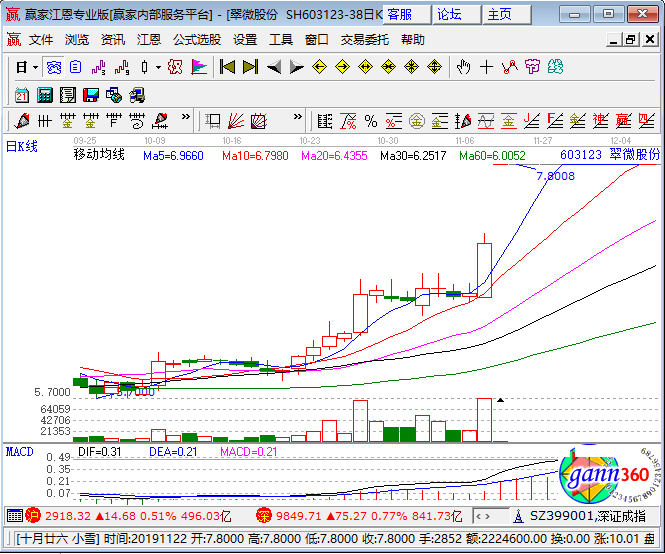Open the 江恩 menu
This screenshot has width=665, height=554.
(x=149, y=40)
